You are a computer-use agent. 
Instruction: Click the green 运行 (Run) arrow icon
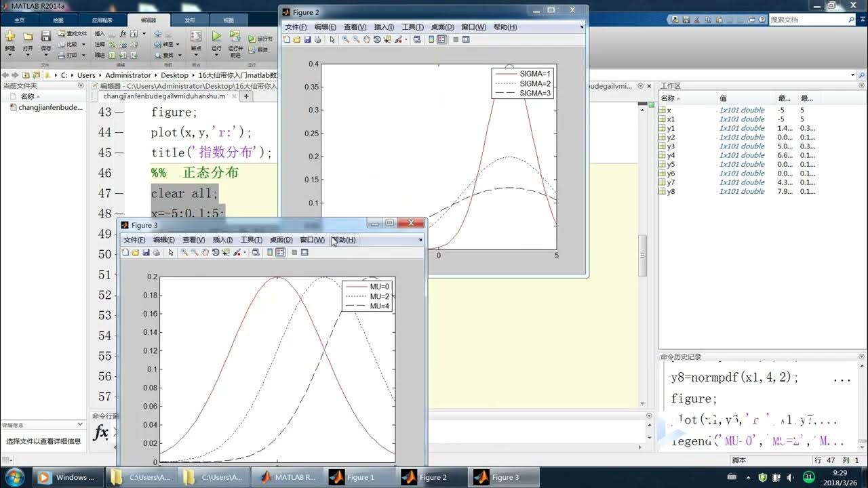coord(216,37)
